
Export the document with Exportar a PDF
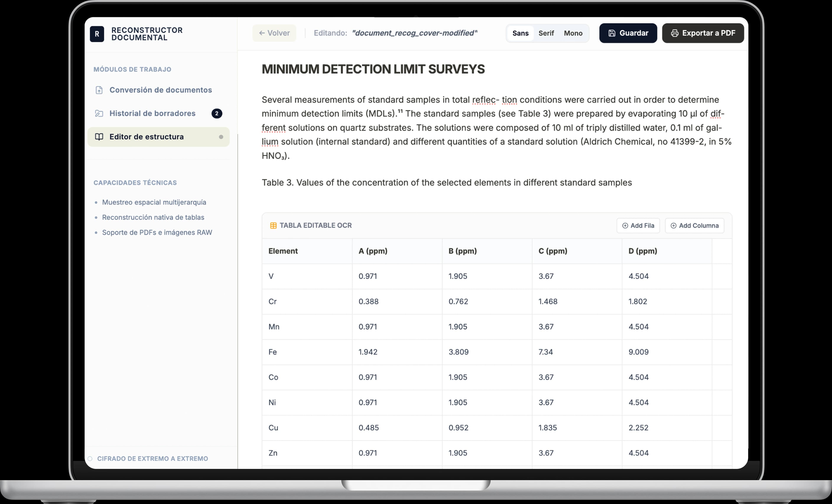(x=703, y=33)
